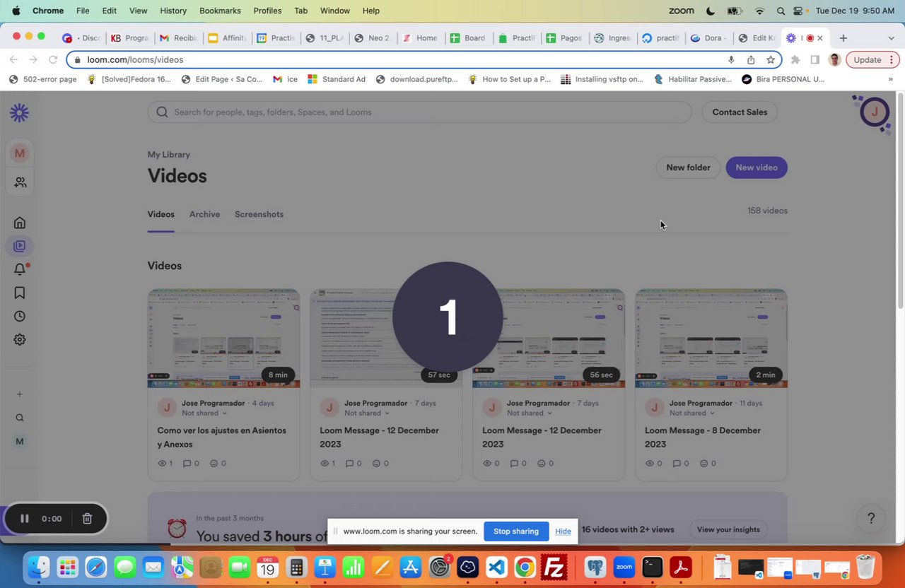Click the microphone icon in address bar
Image resolution: width=905 pixels, height=588 pixels.
731,60
